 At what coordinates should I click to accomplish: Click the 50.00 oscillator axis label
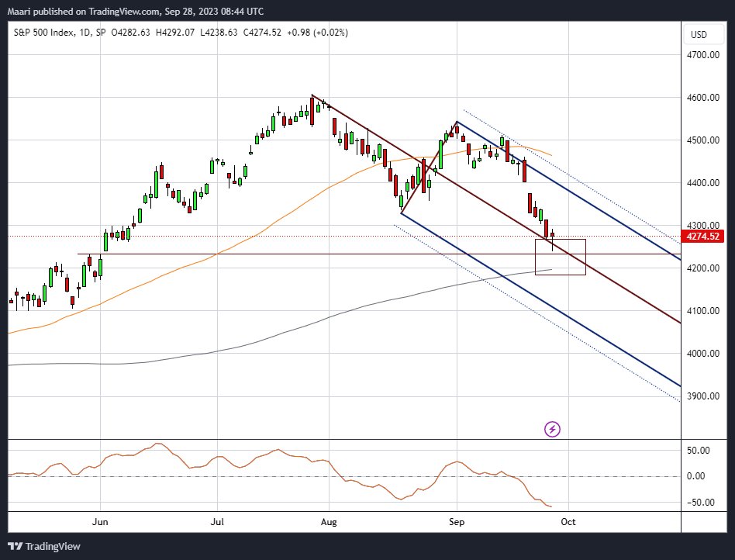click(699, 451)
